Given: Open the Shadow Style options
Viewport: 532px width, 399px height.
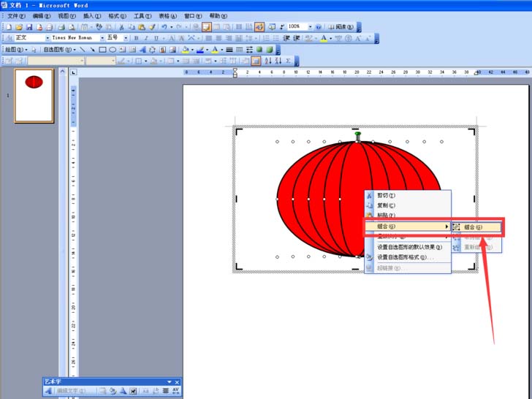Looking at the screenshot, I should pyautogui.click(x=259, y=50).
